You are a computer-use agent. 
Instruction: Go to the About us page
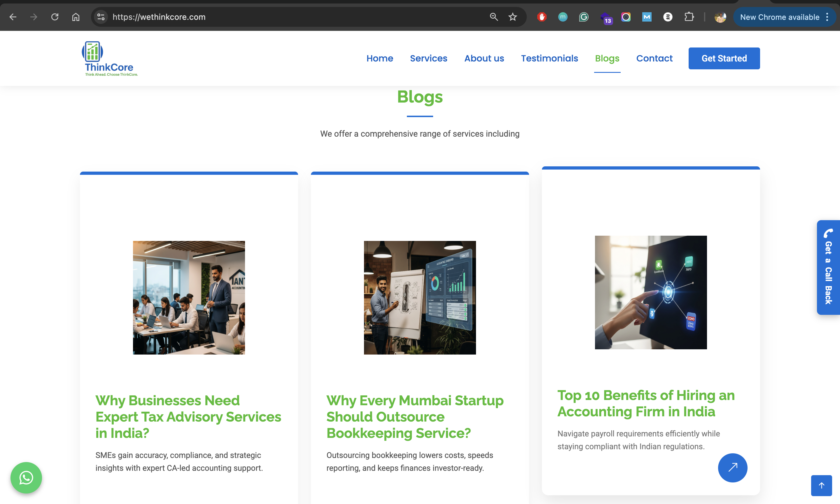click(484, 59)
